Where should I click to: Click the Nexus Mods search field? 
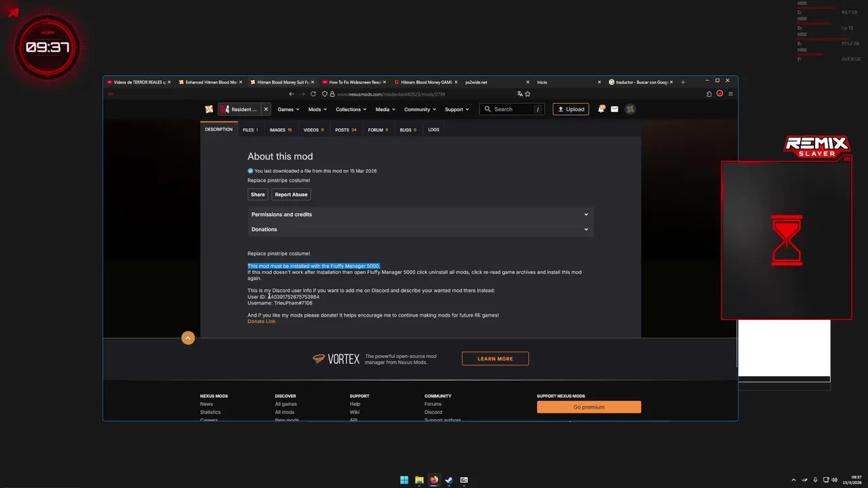[512, 109]
